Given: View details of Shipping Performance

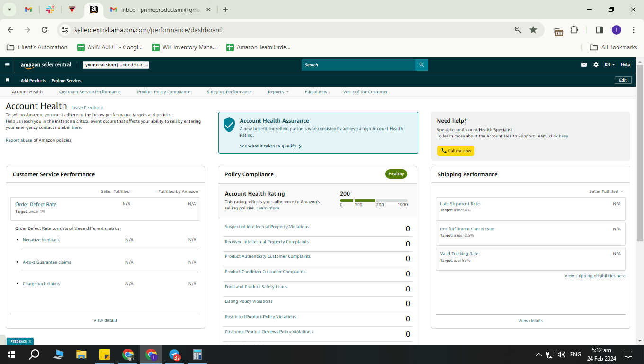Looking at the screenshot, I should click(x=530, y=321).
